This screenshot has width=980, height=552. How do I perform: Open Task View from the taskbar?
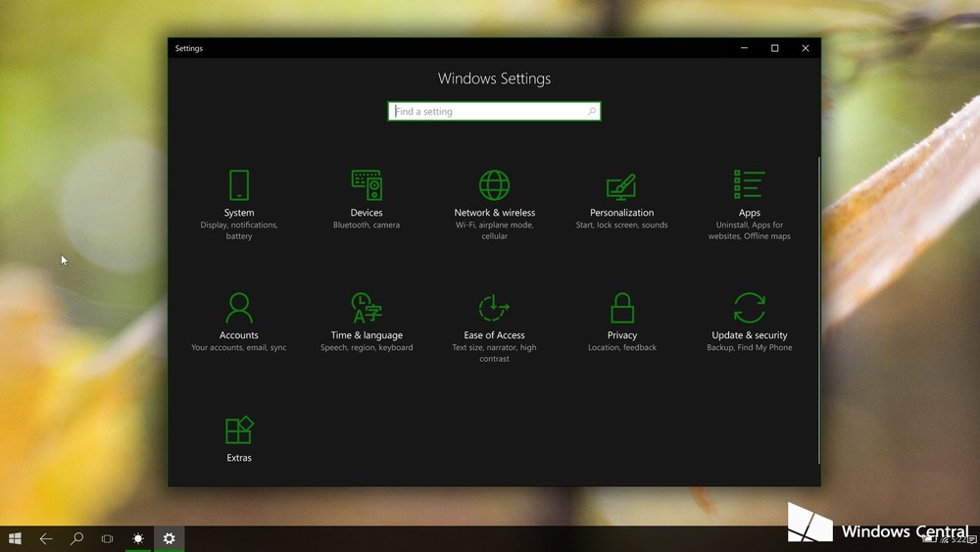coord(108,538)
